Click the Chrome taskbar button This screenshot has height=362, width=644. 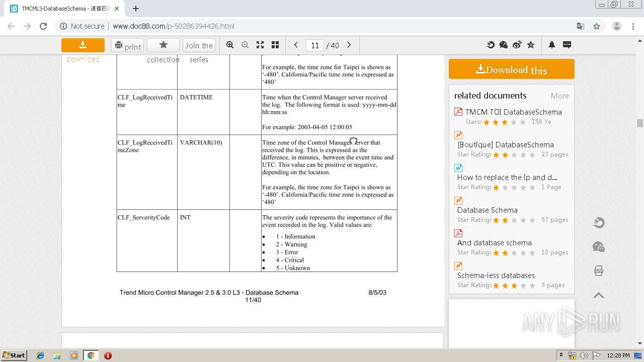coord(91,355)
